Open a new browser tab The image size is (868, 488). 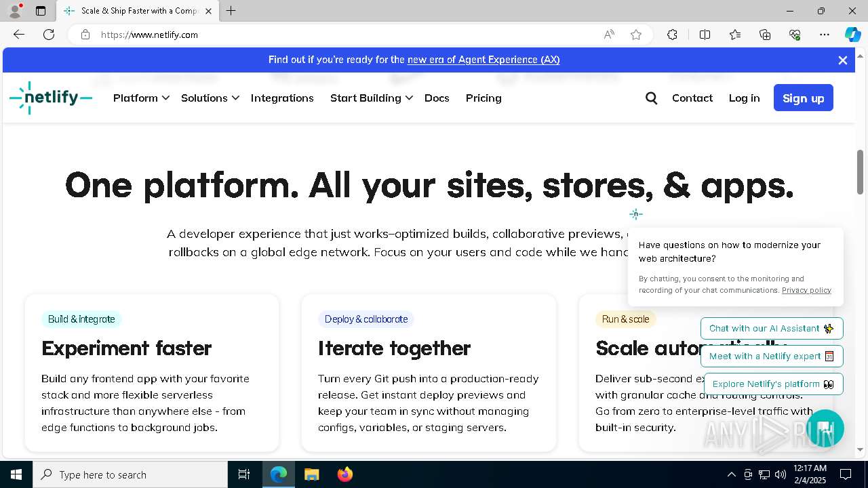click(x=231, y=11)
